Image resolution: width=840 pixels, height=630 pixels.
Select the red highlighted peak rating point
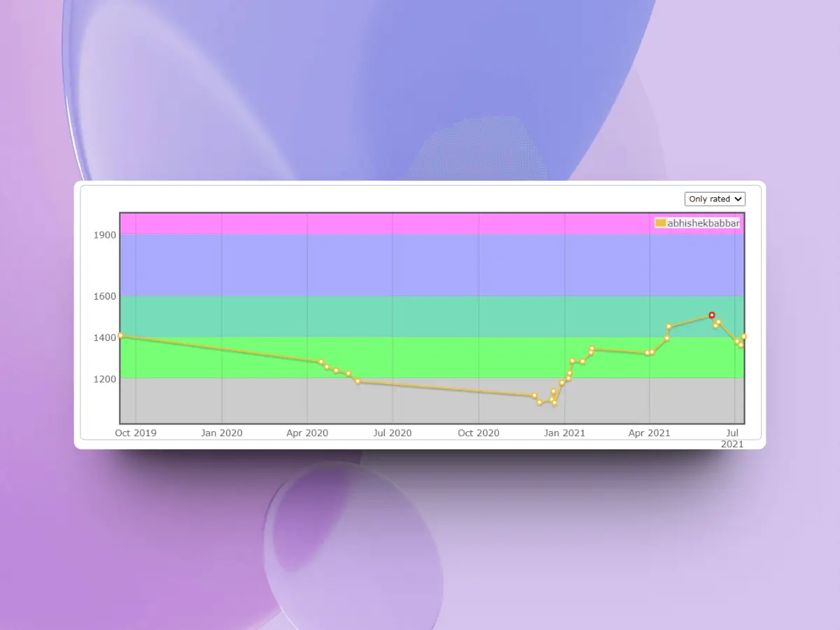click(712, 315)
